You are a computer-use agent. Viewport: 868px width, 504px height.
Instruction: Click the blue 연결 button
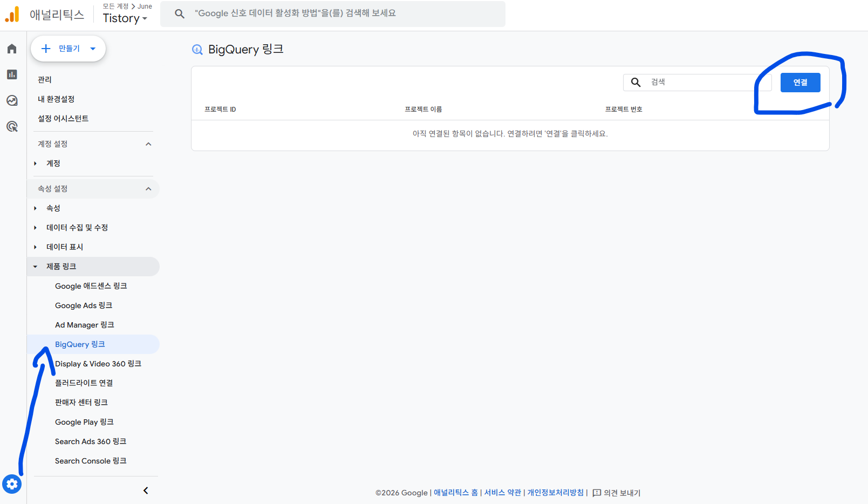[800, 83]
